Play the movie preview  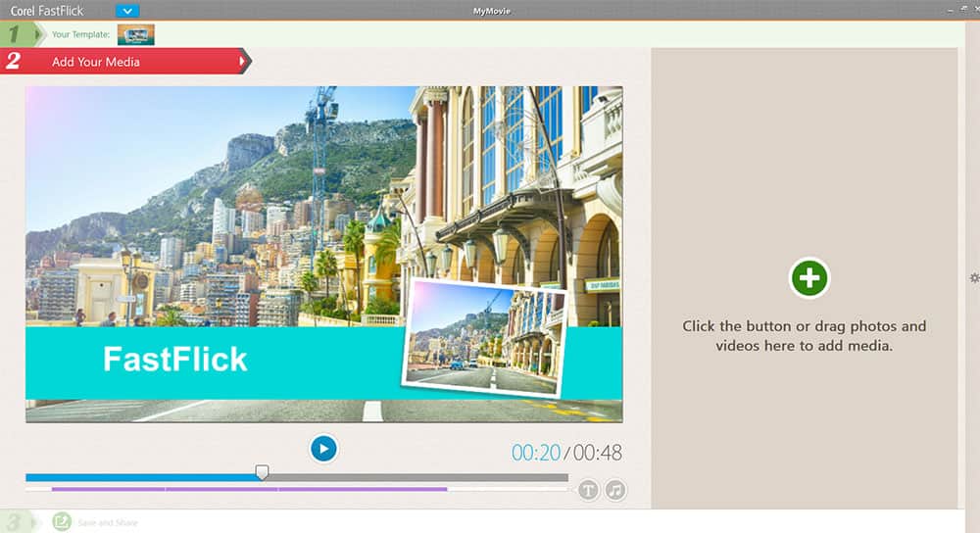[x=323, y=449]
